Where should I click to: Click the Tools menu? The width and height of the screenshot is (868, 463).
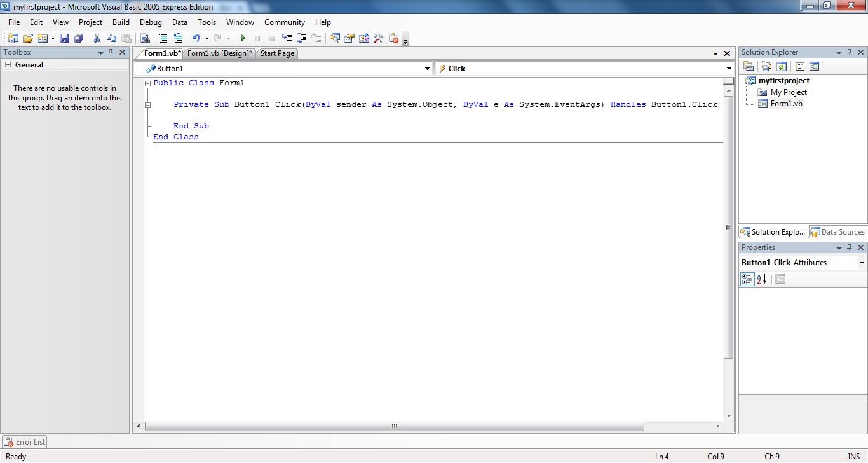coord(207,22)
